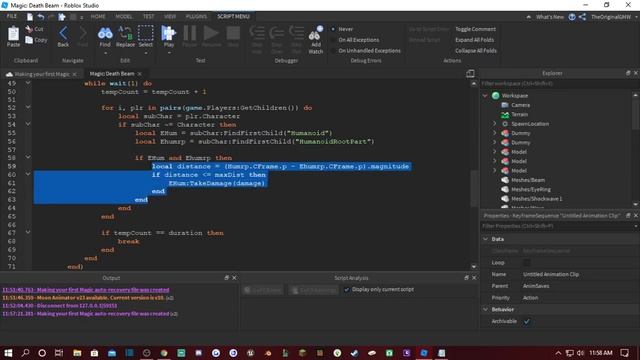
Task: Undock the Explorer panel
Action: [628, 73]
